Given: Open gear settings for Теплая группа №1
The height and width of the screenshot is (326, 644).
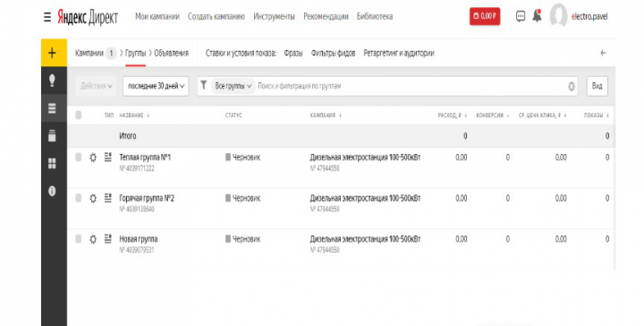Looking at the screenshot, I should [93, 158].
